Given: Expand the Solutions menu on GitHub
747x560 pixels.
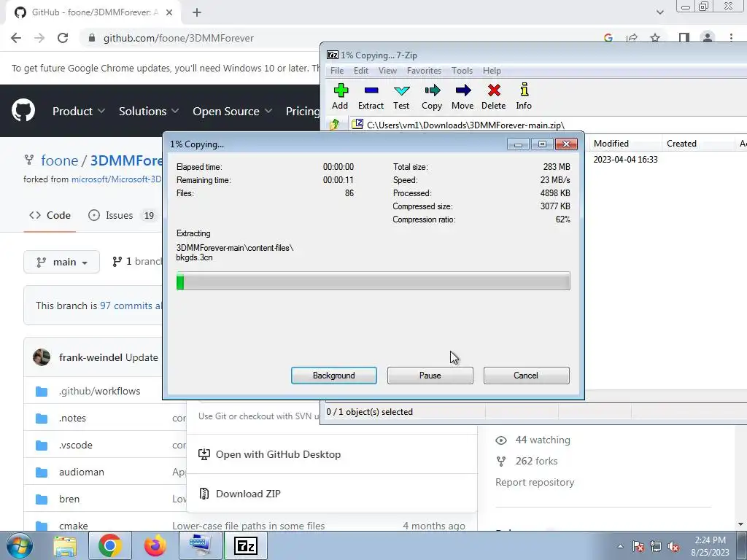Looking at the screenshot, I should [x=149, y=111].
